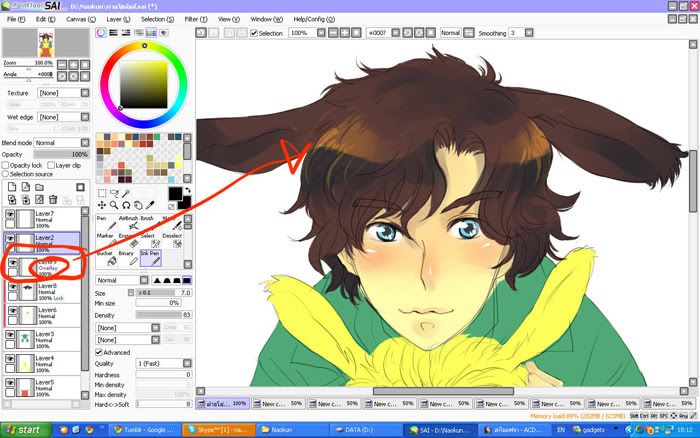Viewport: 700px width, 438px height.
Task: Open the Canvas menu
Action: click(x=76, y=19)
